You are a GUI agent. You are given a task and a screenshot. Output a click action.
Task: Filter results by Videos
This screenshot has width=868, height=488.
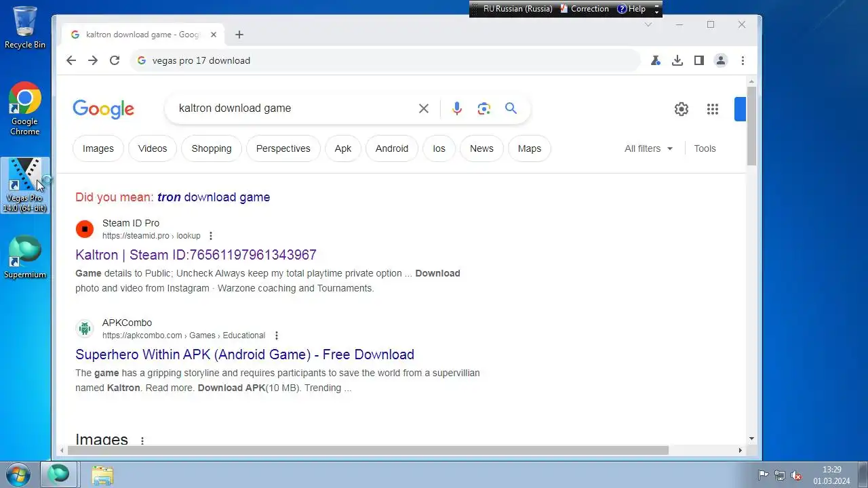pos(153,148)
